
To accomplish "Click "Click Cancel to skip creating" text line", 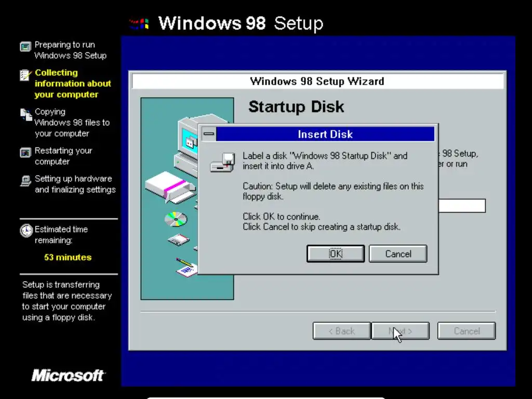I will coord(322,227).
